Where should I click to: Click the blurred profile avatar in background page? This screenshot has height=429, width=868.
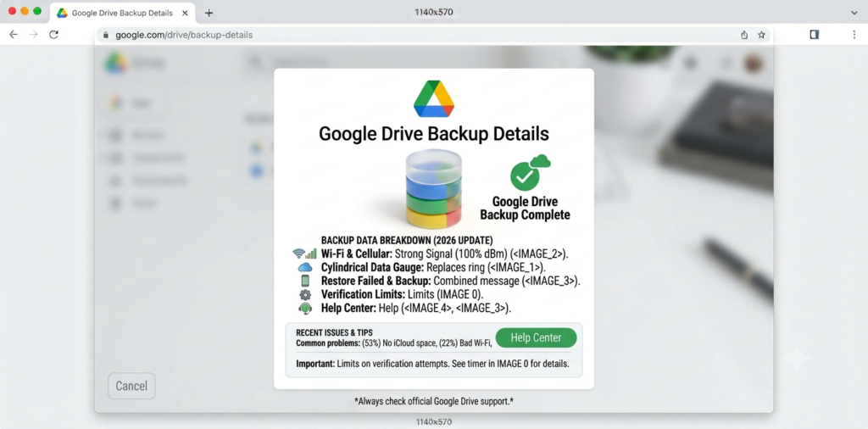click(754, 63)
